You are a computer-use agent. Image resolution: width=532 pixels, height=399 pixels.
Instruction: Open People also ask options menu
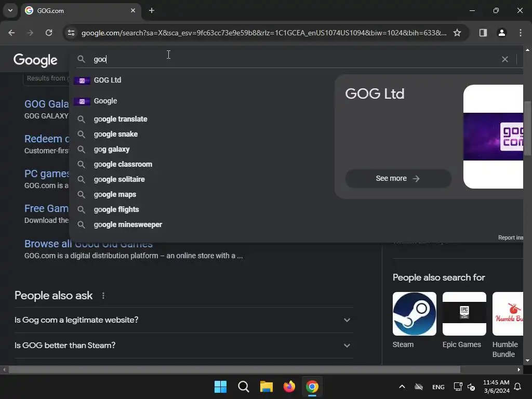coord(103,296)
